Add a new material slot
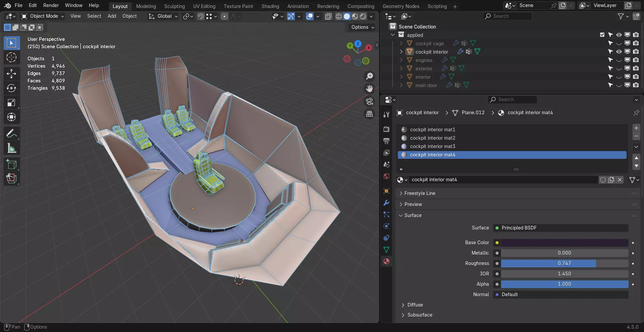The height and width of the screenshot is (332, 644). click(x=636, y=128)
